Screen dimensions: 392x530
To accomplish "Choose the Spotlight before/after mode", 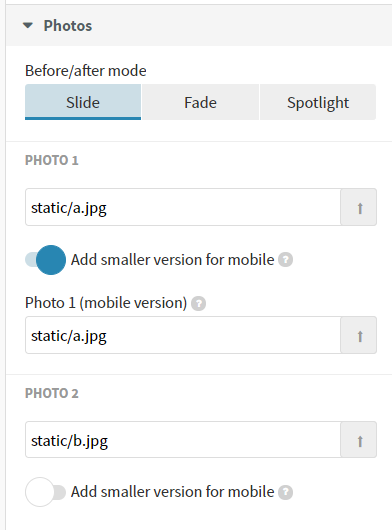I will tap(318, 102).
